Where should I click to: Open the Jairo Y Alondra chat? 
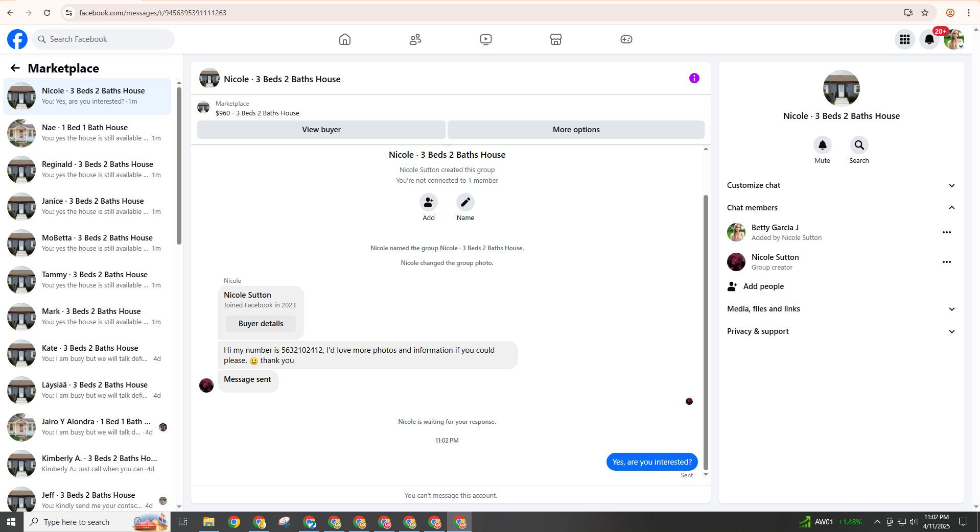[x=87, y=427]
